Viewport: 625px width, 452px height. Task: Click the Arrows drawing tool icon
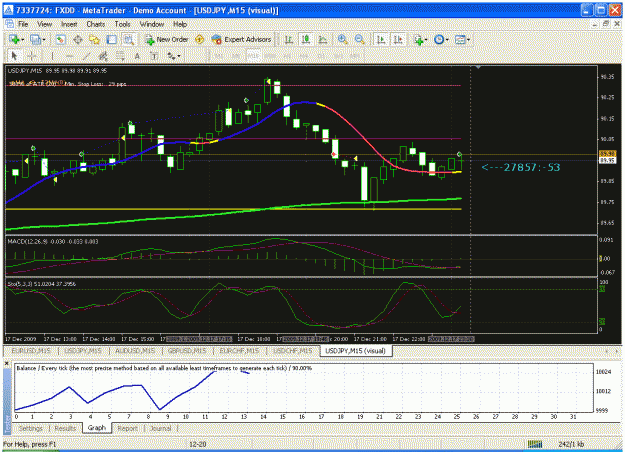[171, 56]
